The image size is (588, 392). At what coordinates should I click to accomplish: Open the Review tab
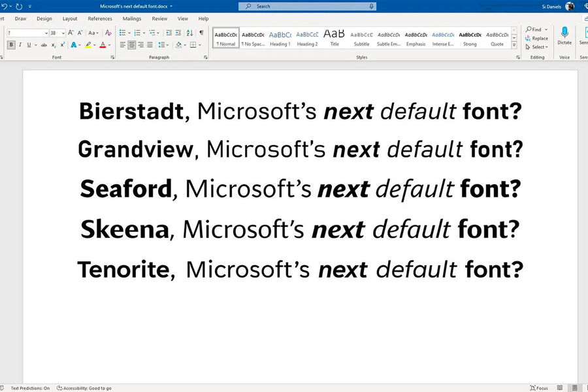[159, 18]
